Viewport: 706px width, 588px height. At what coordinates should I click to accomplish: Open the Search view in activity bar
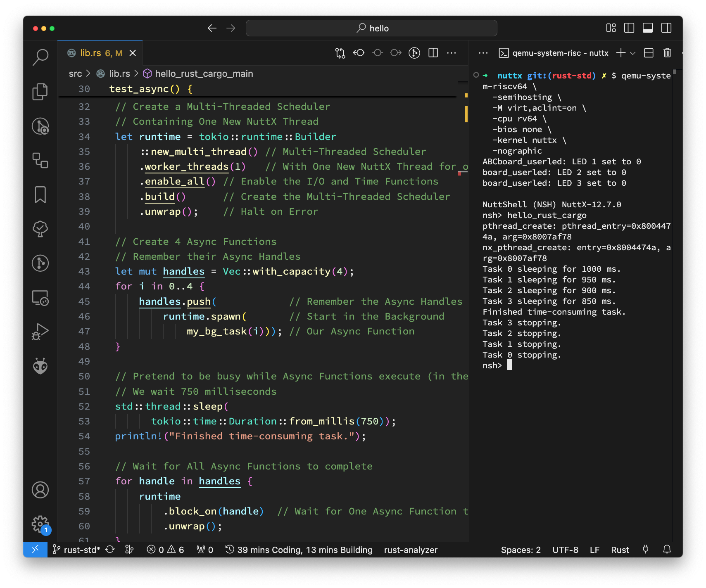[40, 57]
